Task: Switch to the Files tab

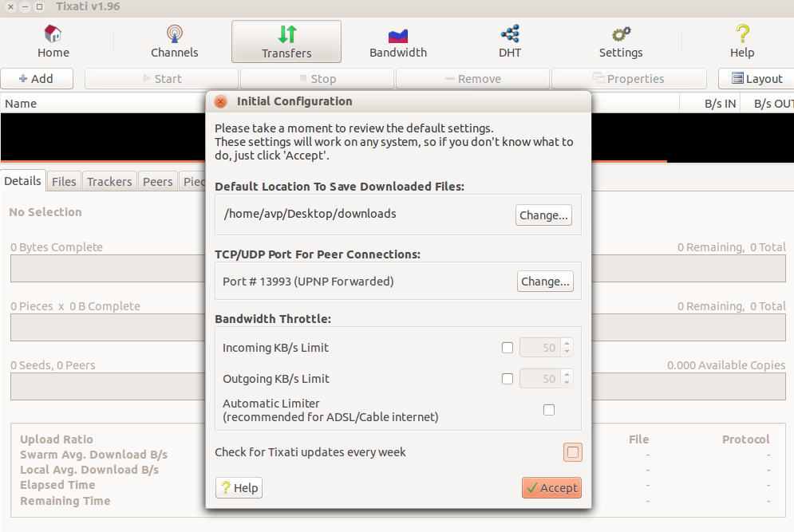Action: pos(64,181)
